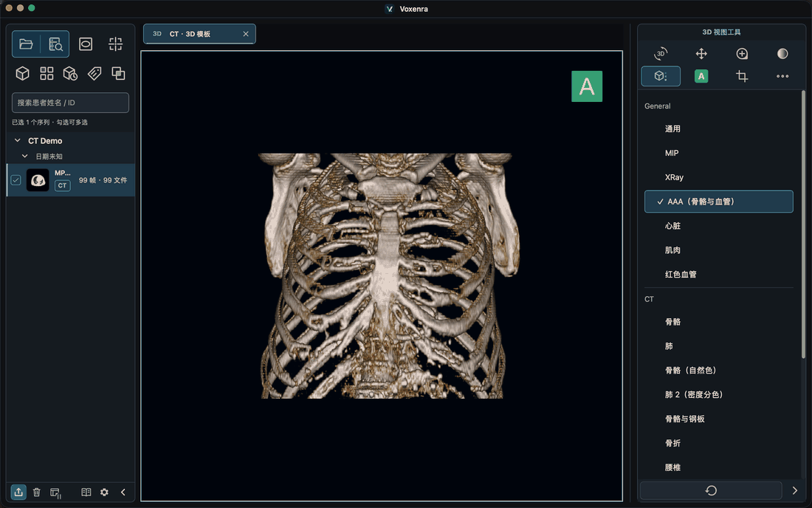Image resolution: width=812 pixels, height=508 pixels.
Task: Select the window level contrast tool
Action: (x=782, y=53)
